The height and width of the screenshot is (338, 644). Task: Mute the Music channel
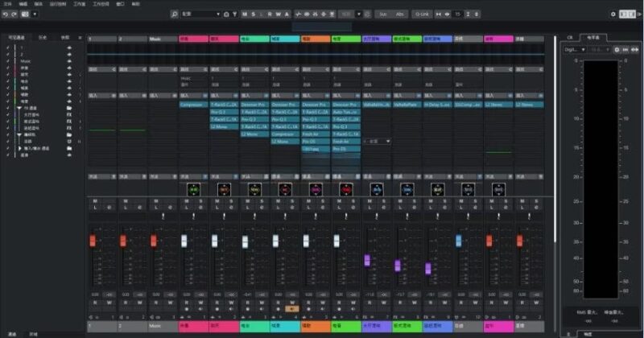[156, 201]
